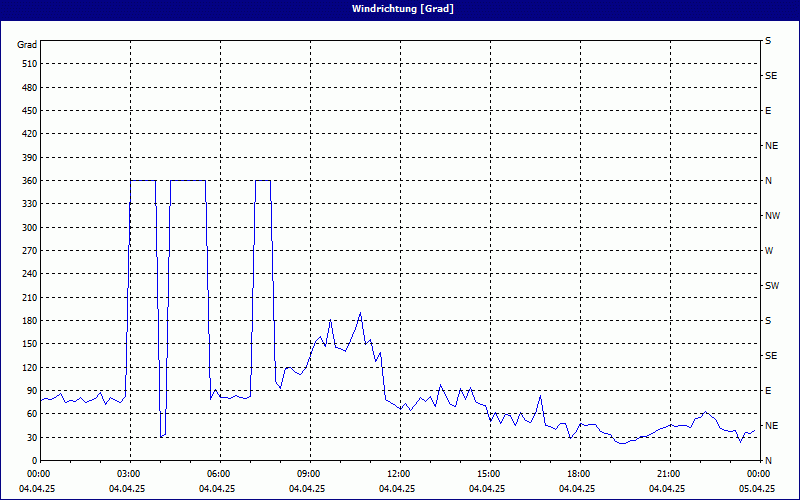This screenshot has height=500, width=800.
Task: Click the N compass label on the 360 row
Action: click(768, 181)
